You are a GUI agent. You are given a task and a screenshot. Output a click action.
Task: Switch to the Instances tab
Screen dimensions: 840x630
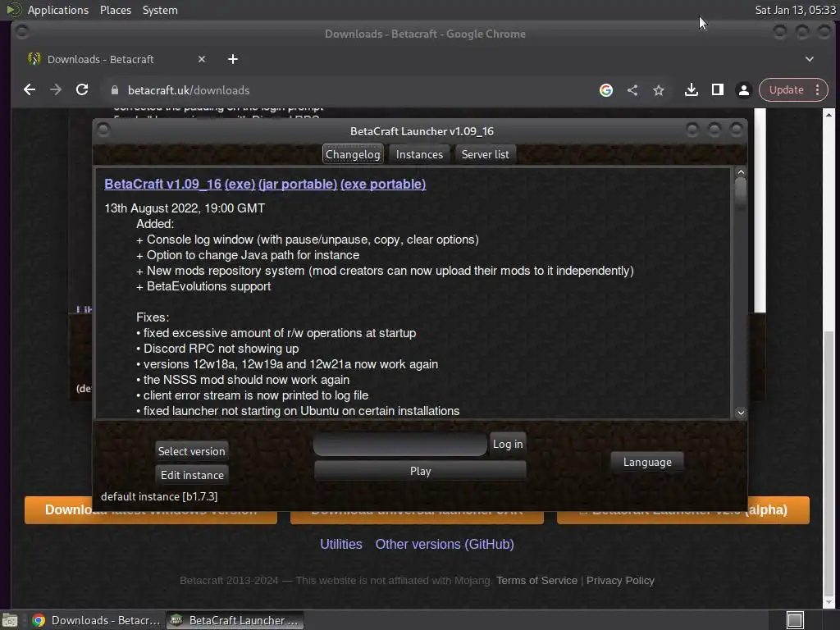coord(419,154)
